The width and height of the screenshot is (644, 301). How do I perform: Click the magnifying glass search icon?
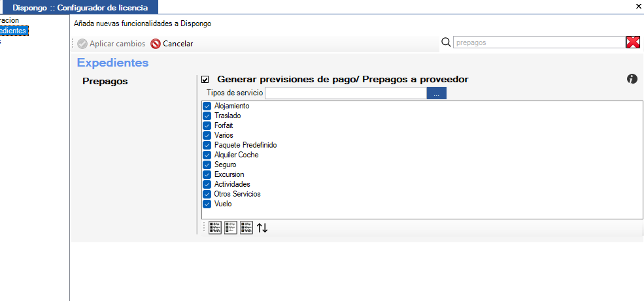(446, 42)
